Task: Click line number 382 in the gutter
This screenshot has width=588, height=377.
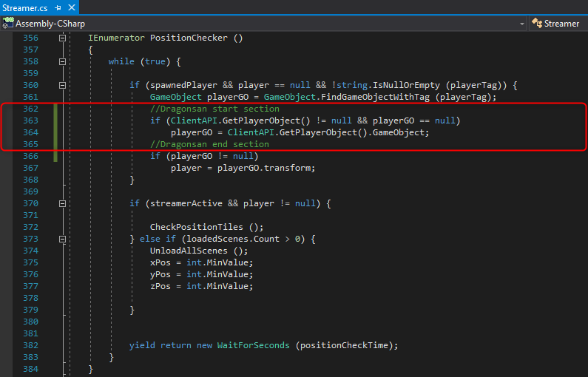Action: click(x=30, y=345)
